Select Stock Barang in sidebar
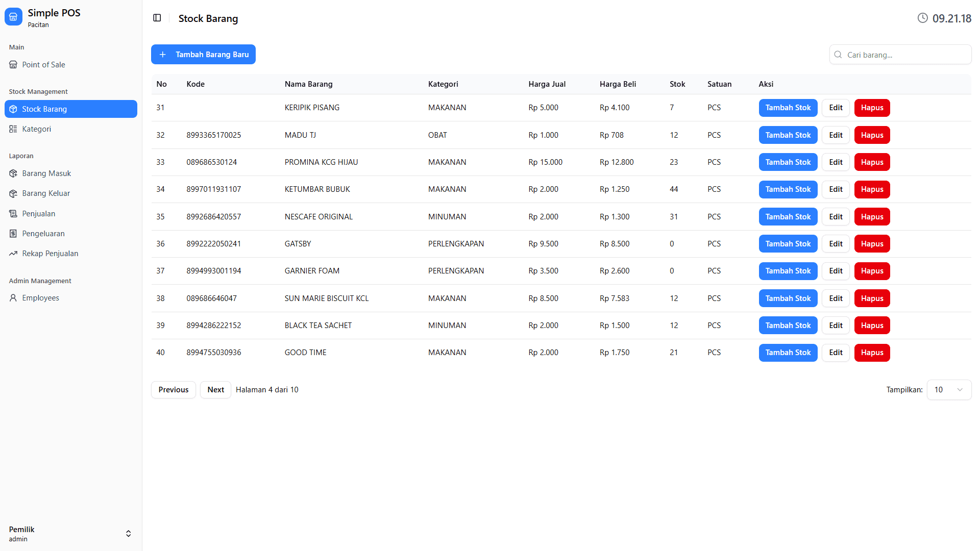 70,109
